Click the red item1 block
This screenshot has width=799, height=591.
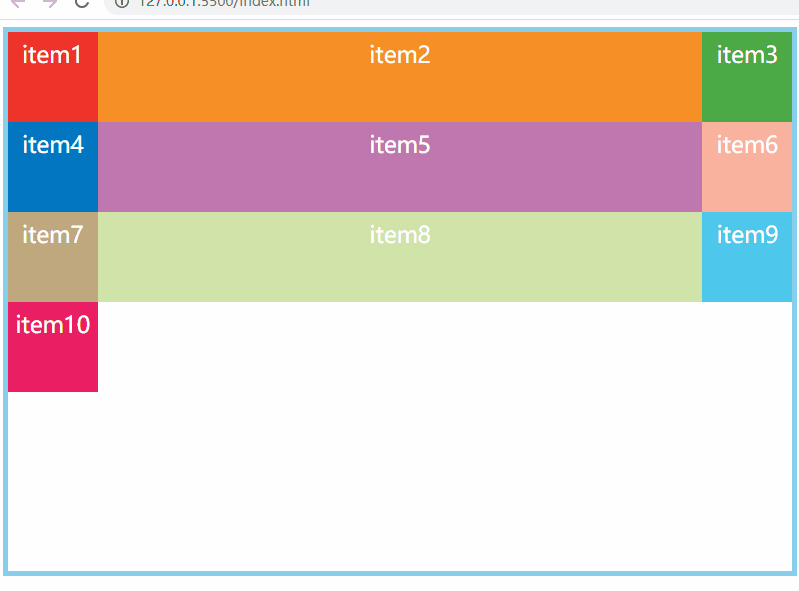(53, 77)
